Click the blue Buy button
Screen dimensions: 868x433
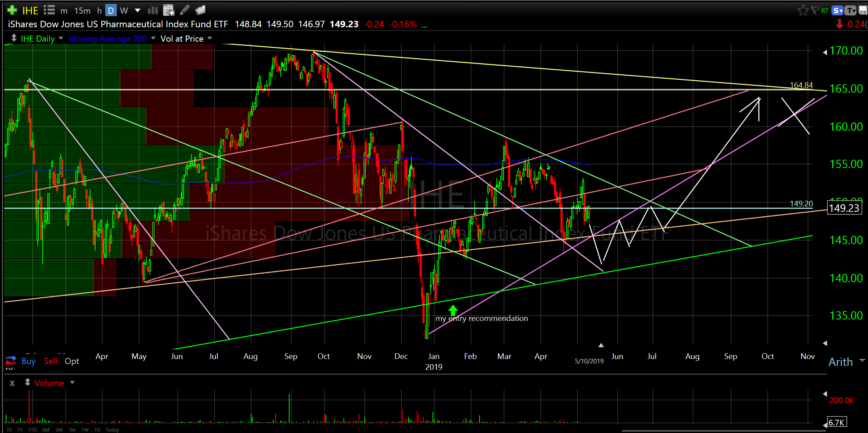28,361
